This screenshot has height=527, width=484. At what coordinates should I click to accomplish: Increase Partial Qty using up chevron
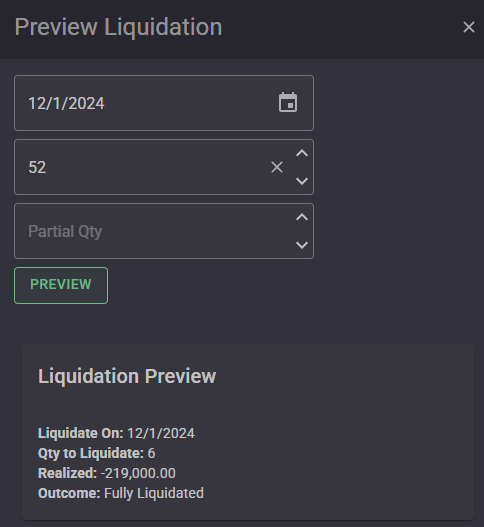pos(302,217)
